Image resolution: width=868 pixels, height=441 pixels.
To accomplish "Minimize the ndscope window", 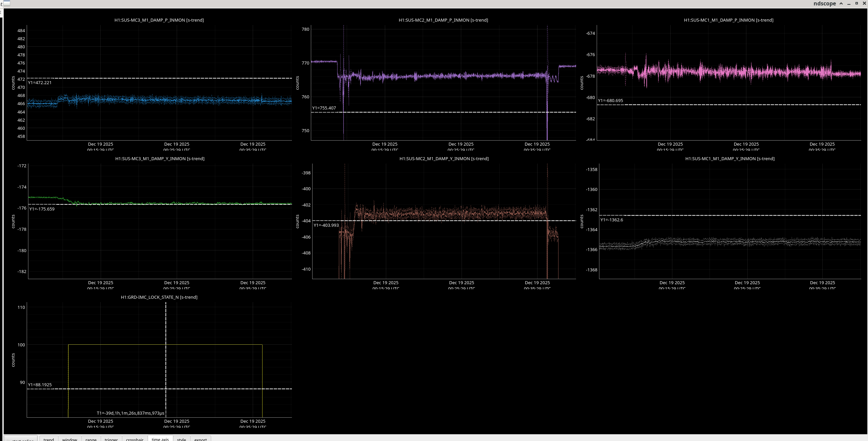I will [849, 3].
